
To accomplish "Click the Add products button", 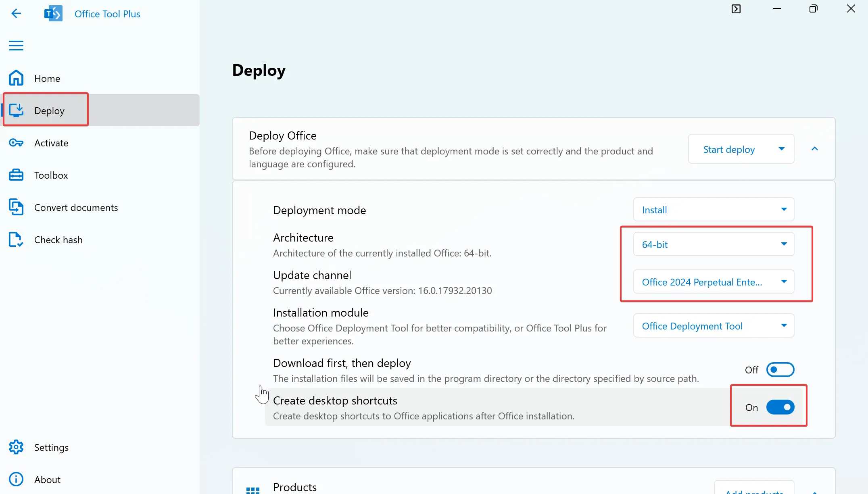I will (753, 491).
